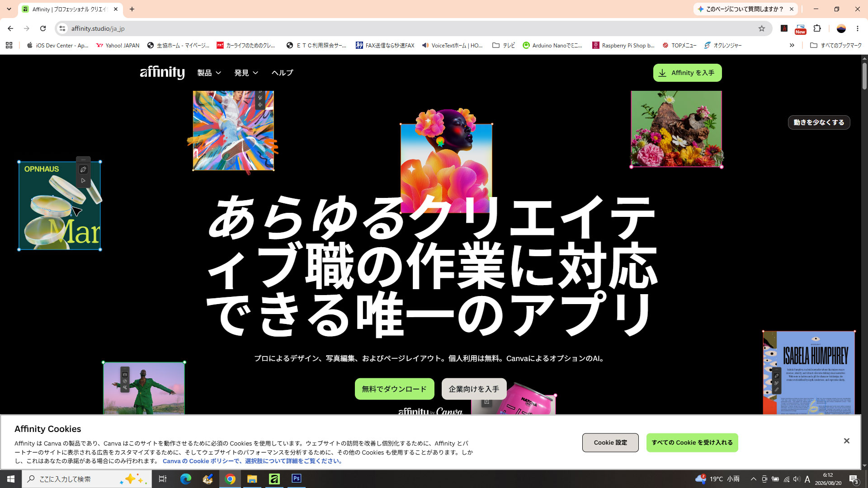
Task: Click the IME input mode indicator A
Action: click(807, 479)
